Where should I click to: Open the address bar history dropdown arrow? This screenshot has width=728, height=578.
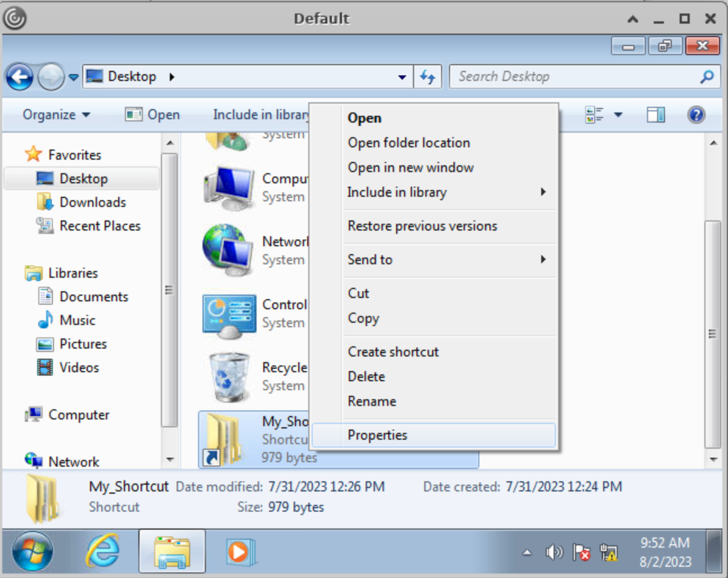(402, 77)
